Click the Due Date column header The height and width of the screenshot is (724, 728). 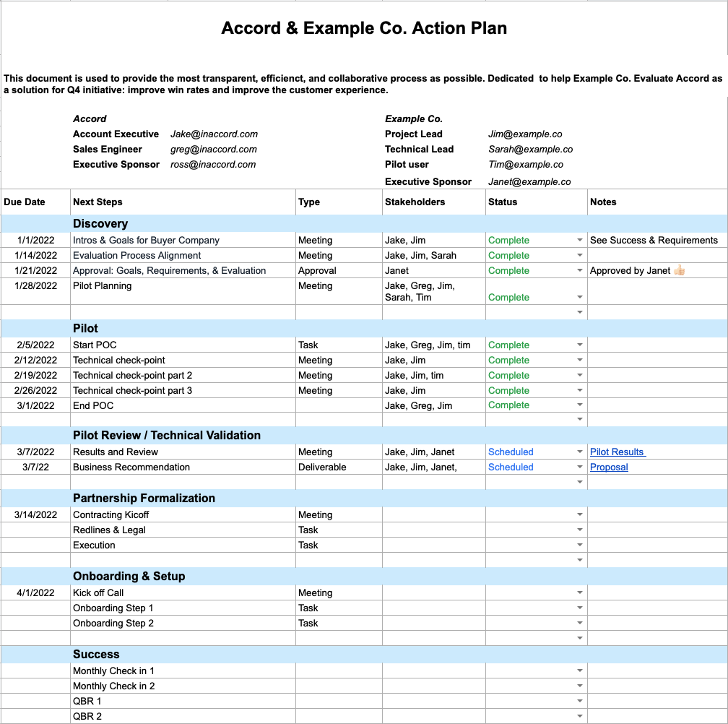coord(25,202)
